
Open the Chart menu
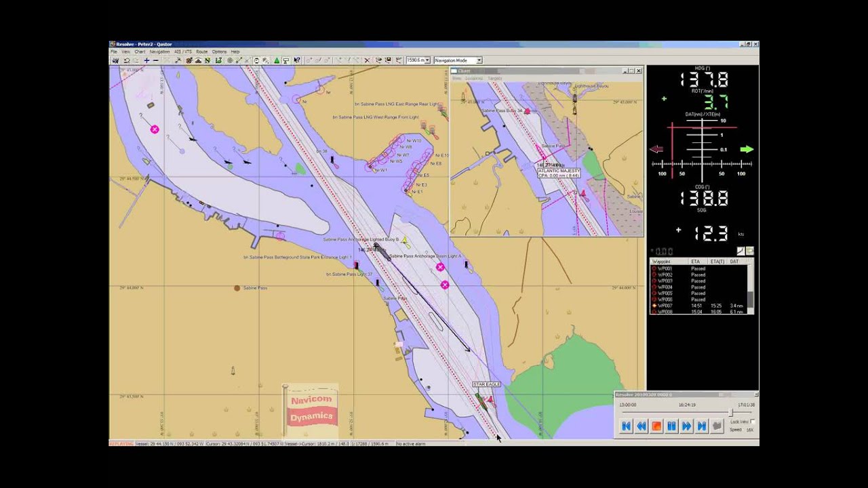pyautogui.click(x=140, y=52)
